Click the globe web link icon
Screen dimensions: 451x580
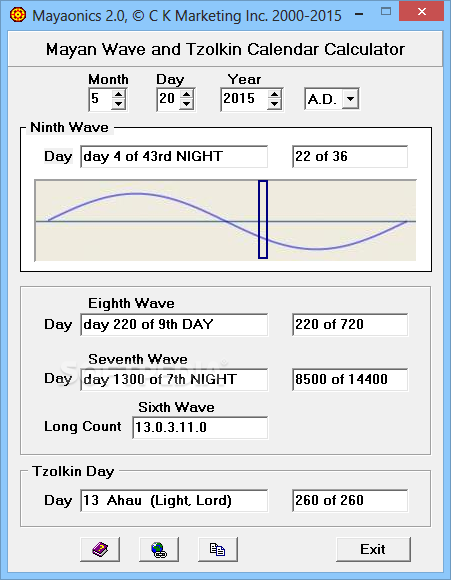coord(159,549)
